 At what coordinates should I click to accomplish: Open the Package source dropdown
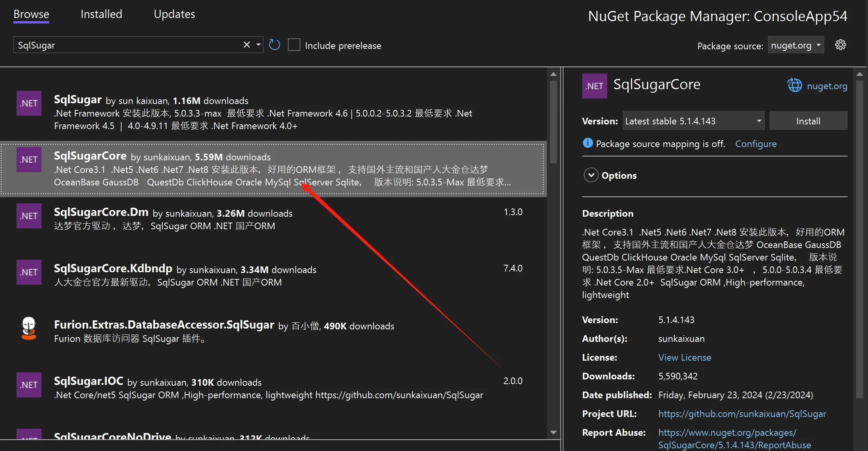[x=796, y=45]
